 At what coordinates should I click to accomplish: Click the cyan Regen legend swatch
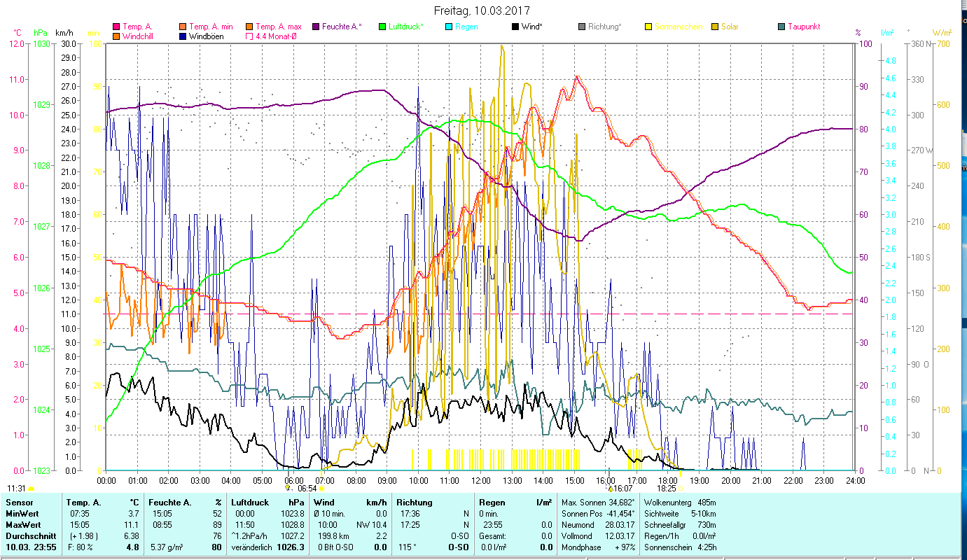(448, 27)
